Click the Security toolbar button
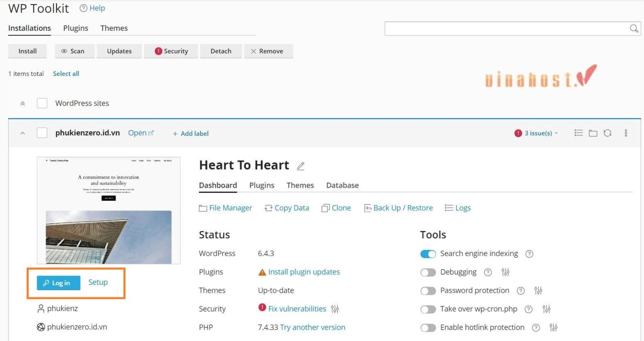Viewport: 644px width, 341px height. 171,51
